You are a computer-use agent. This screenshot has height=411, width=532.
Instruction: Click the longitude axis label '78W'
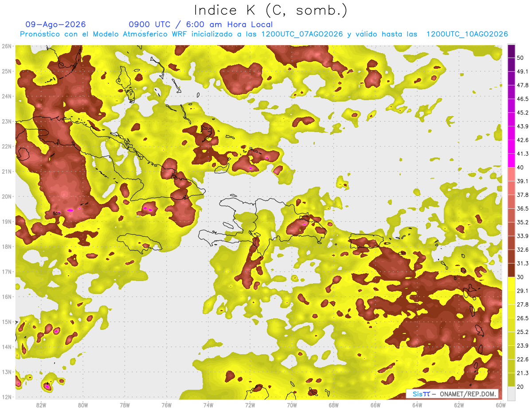coord(125,405)
